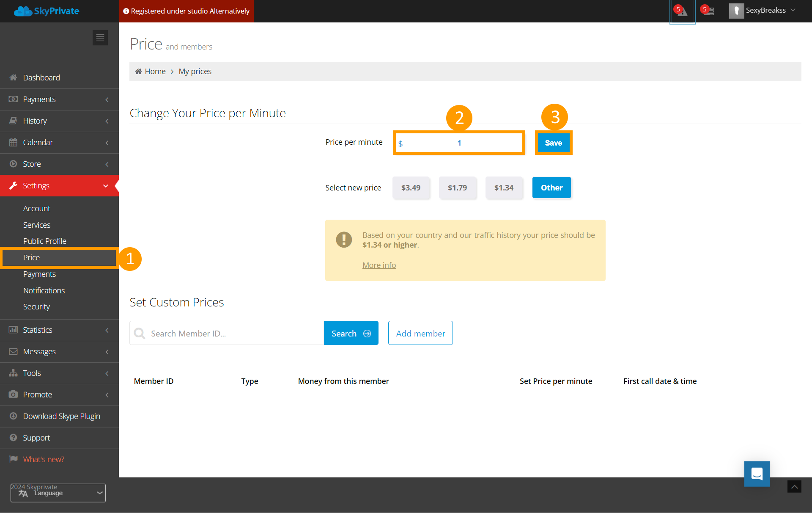Select the $1.79 price option
This screenshot has width=812, height=513.
click(457, 188)
